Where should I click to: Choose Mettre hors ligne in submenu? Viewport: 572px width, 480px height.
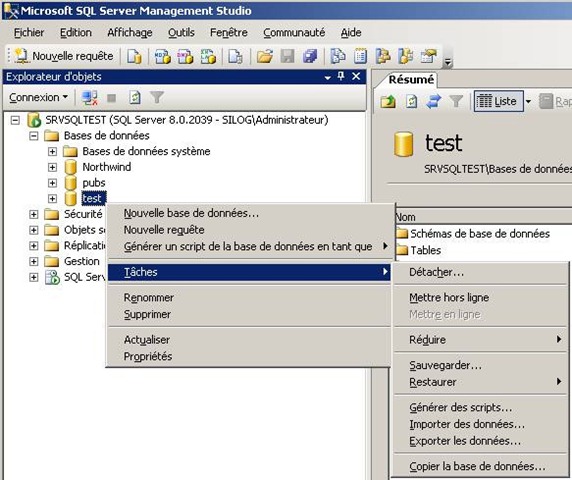coord(480,298)
